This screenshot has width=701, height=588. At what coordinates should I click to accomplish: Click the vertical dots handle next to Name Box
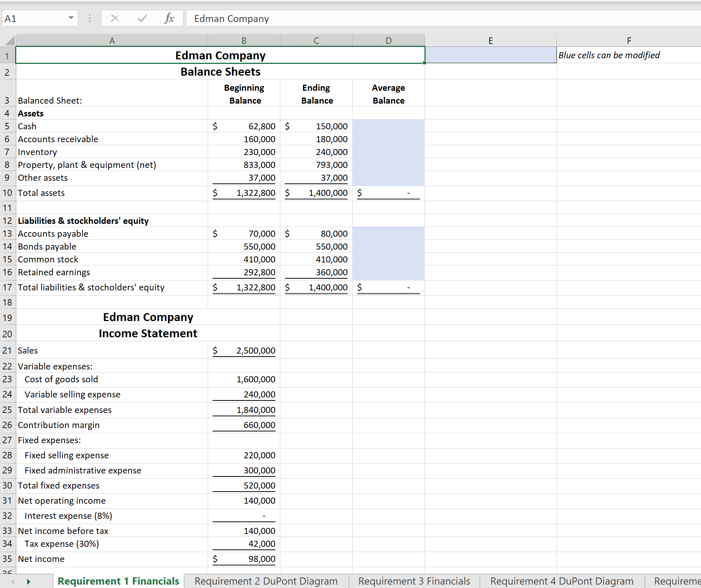pyautogui.click(x=90, y=18)
